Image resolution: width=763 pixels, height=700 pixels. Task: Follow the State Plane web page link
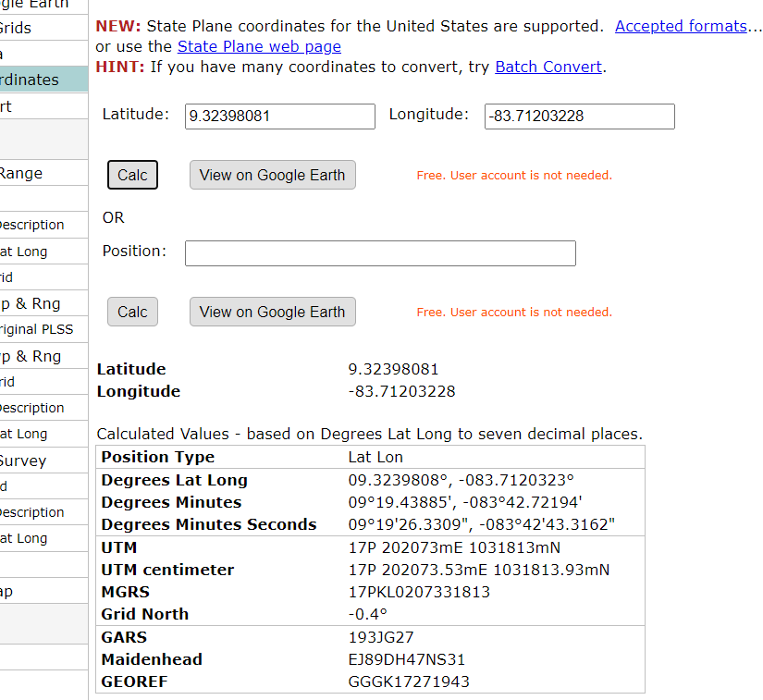(x=259, y=46)
